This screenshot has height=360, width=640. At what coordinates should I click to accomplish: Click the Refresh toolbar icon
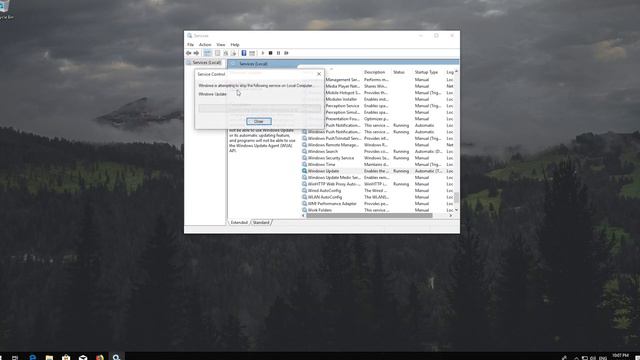pyautogui.click(x=226, y=53)
